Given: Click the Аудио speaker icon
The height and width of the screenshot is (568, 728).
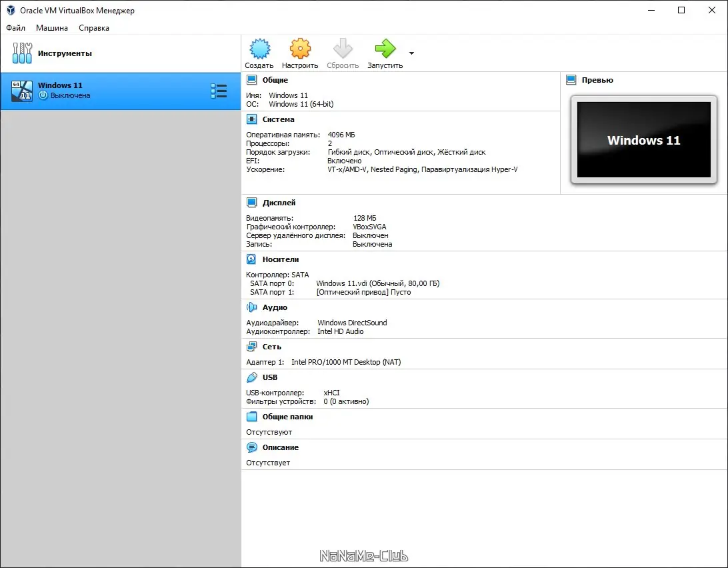Looking at the screenshot, I should point(251,307).
